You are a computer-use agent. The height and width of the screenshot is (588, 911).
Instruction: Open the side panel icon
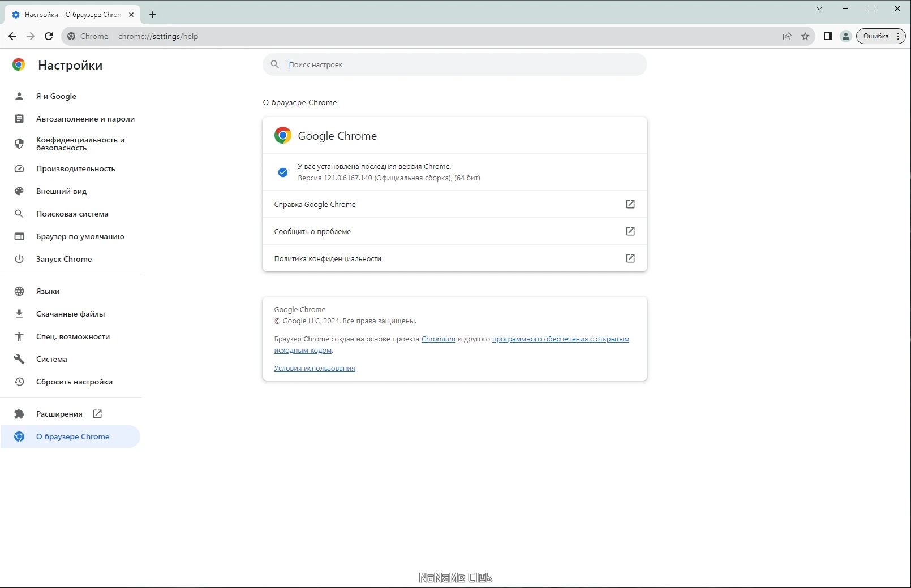coord(827,36)
